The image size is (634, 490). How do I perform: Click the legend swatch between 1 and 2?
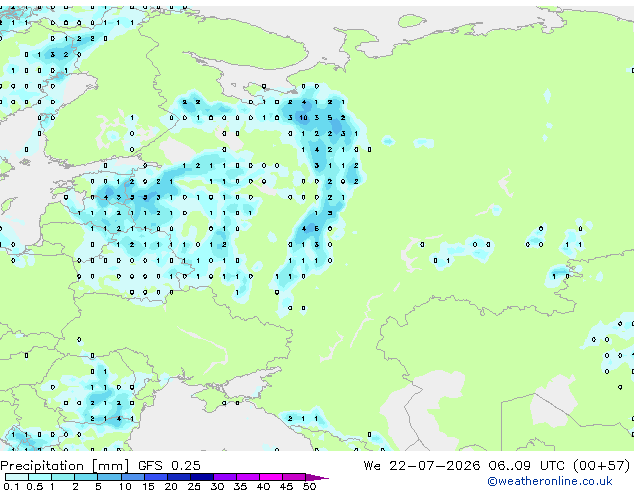click(63, 477)
